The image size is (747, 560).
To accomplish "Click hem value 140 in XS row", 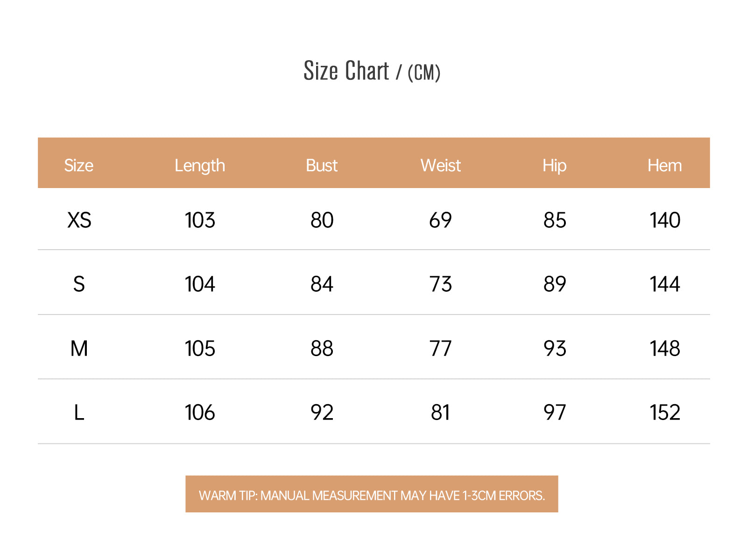I will 665,220.
